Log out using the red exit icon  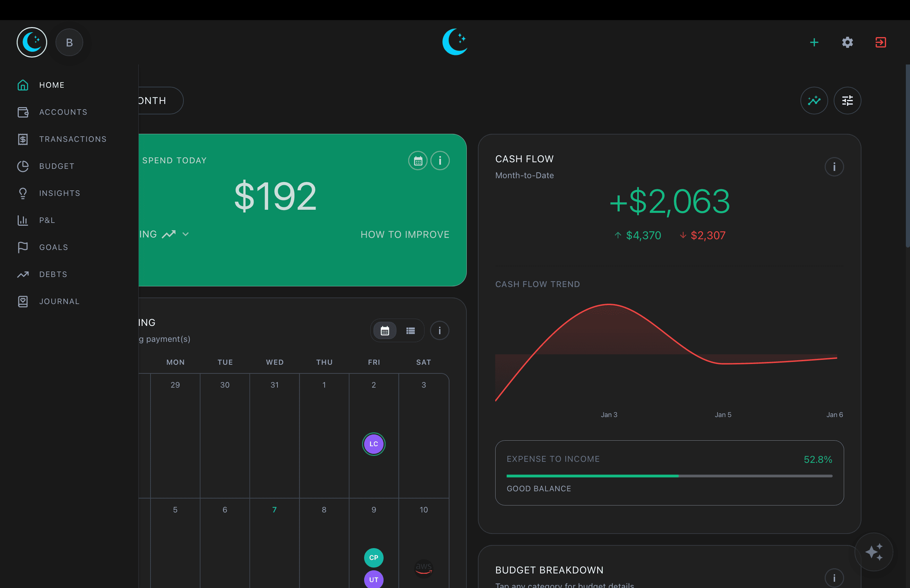pos(880,42)
